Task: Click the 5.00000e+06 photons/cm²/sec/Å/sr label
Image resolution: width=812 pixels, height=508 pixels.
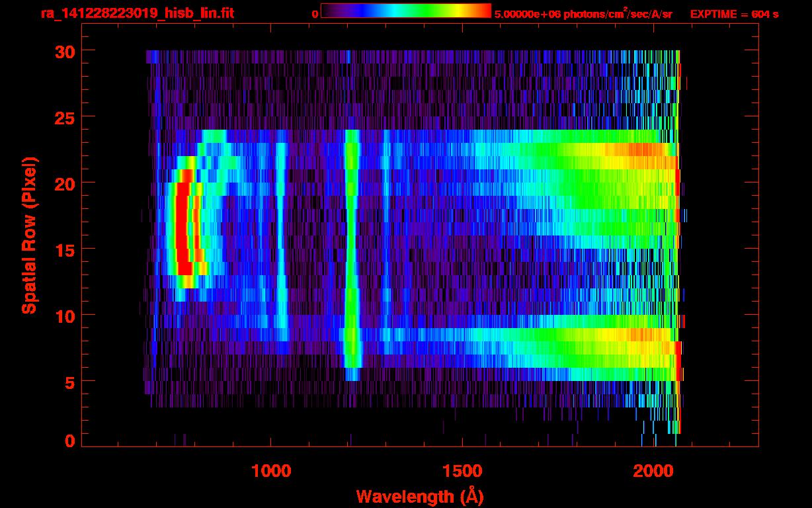Action: click(583, 13)
